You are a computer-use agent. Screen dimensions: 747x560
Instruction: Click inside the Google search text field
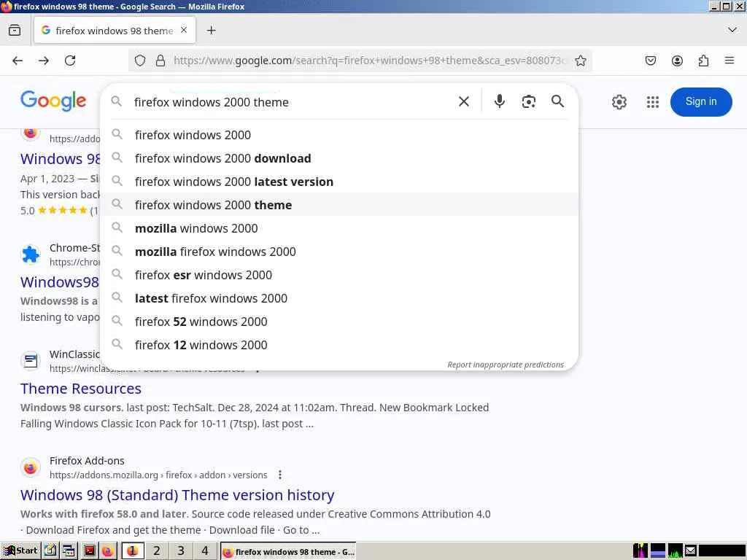click(290, 102)
